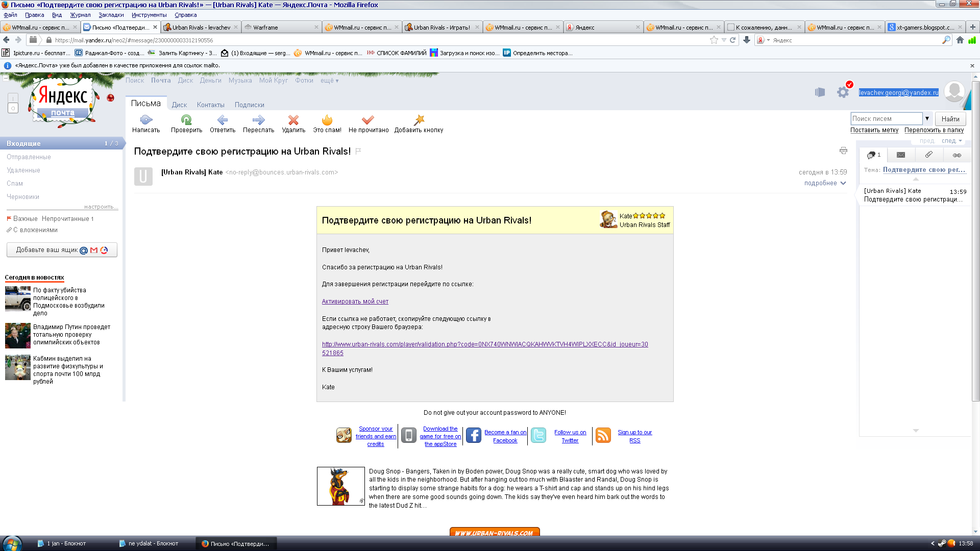
Task: Switch to 1 jan Notepad in taskbar
Action: pyautogui.click(x=71, y=543)
